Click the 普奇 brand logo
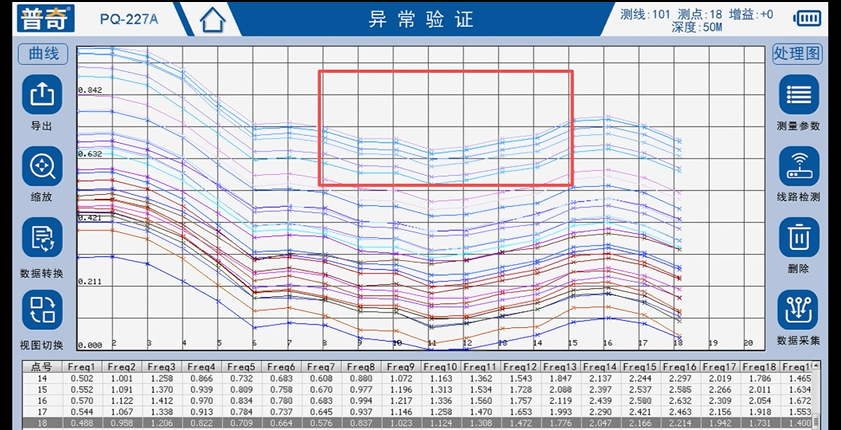This screenshot has height=430, width=841. pyautogui.click(x=45, y=19)
